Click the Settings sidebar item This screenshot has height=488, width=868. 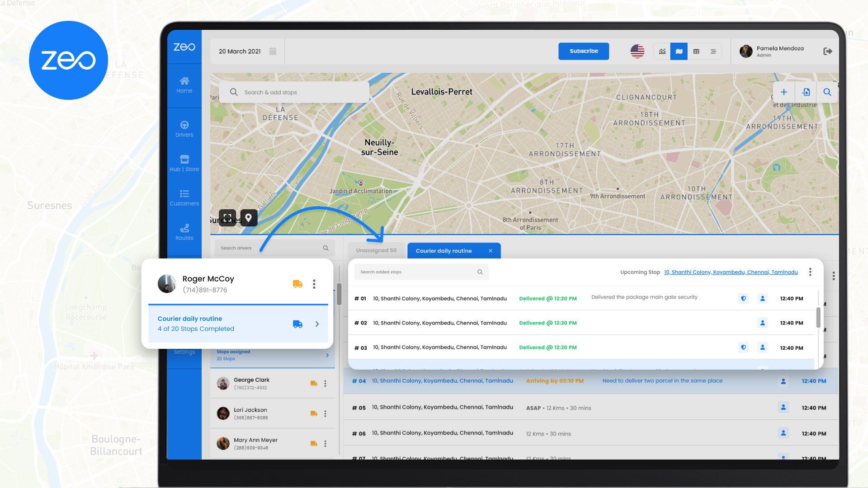click(x=184, y=352)
